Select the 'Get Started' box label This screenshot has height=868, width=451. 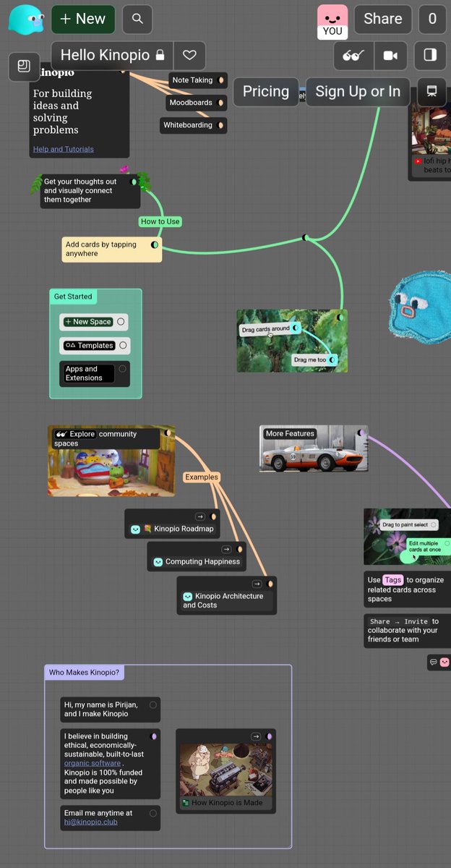point(73,297)
